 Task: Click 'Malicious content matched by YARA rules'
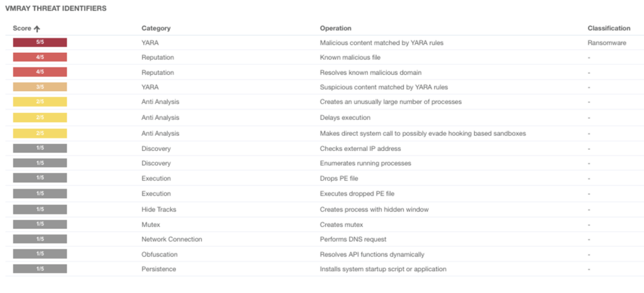[382, 43]
